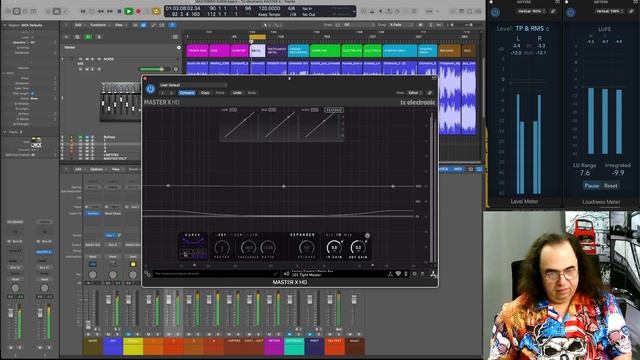
Task: Adjust the Threshold knob
Action: point(248,247)
